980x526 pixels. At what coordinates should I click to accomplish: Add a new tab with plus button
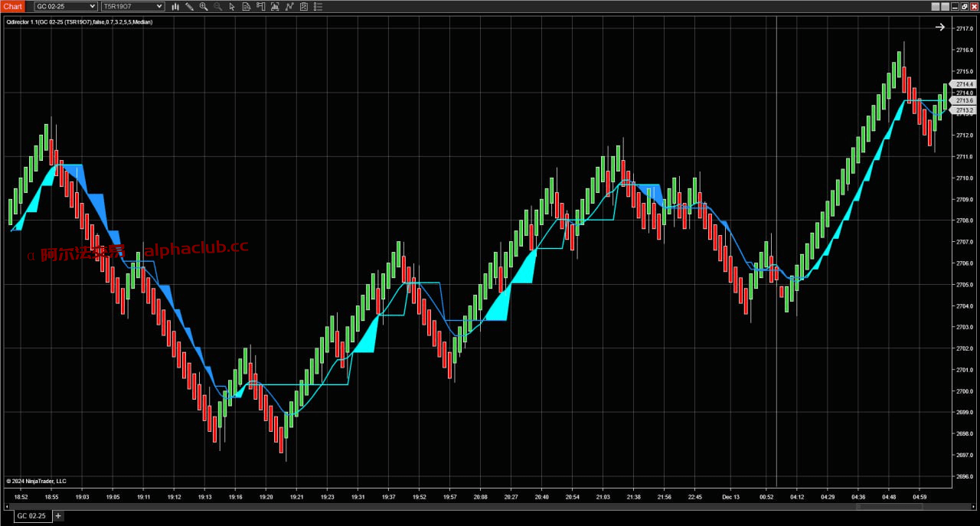coord(58,516)
